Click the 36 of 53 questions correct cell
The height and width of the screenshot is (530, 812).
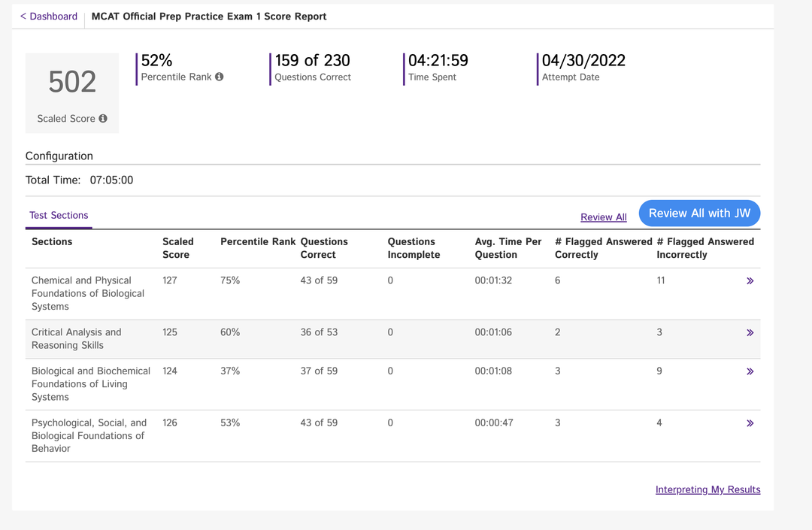319,332
